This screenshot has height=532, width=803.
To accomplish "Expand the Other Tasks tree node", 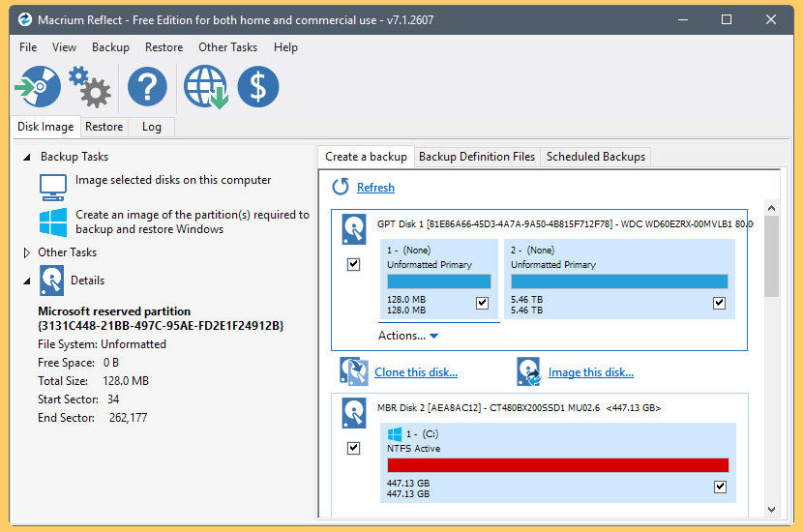I will pyautogui.click(x=27, y=252).
